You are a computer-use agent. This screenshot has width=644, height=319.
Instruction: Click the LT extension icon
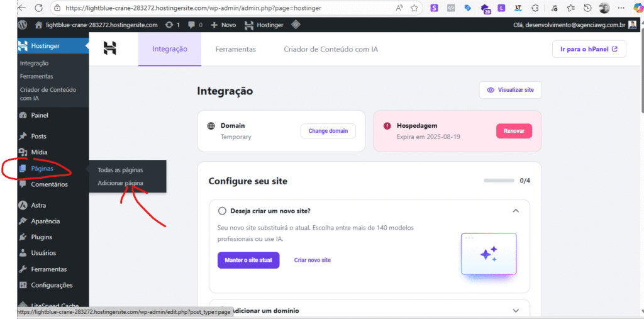[x=518, y=8]
